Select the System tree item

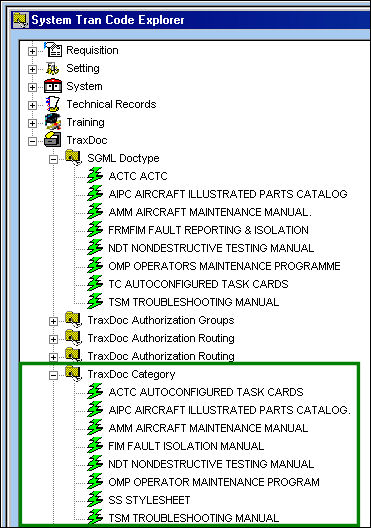[x=84, y=86]
